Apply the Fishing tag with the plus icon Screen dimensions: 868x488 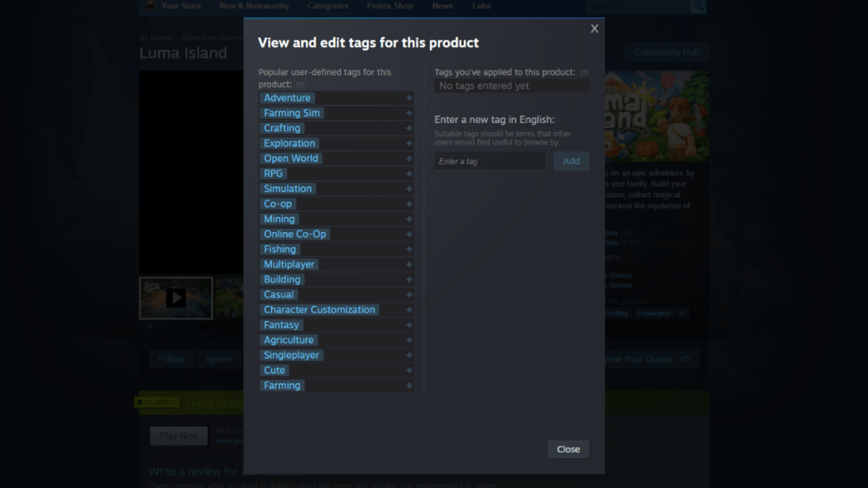[x=409, y=249]
